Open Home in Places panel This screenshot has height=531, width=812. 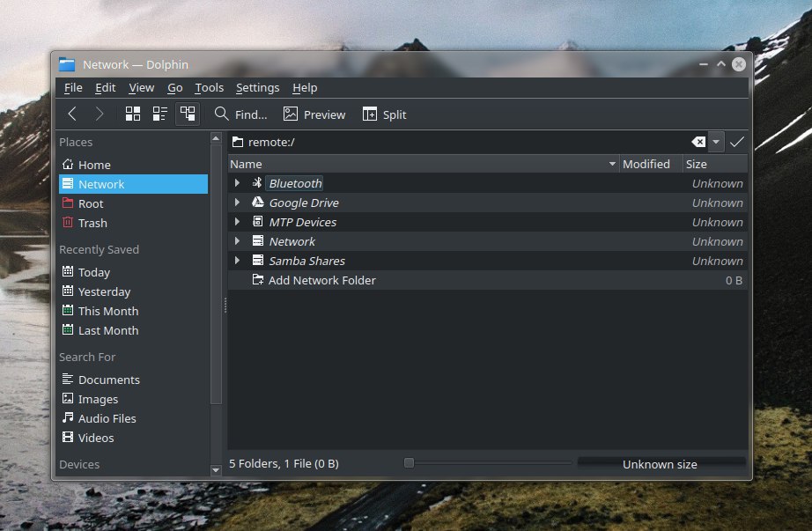tap(134, 165)
